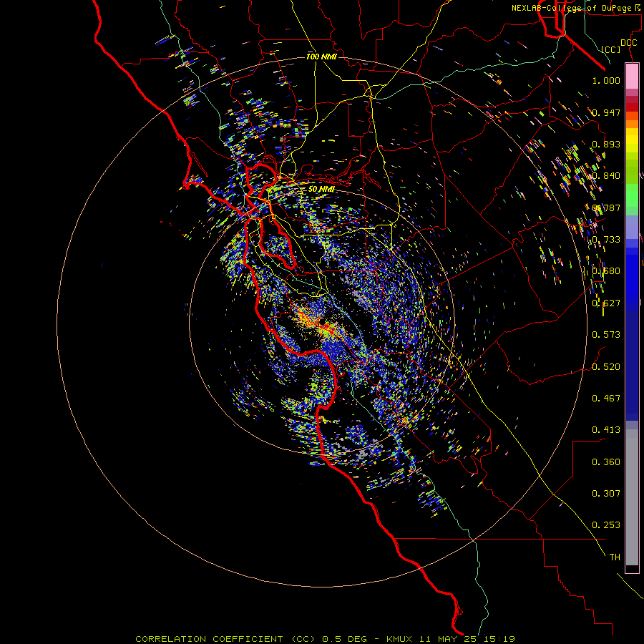Image resolution: width=644 pixels, height=644 pixels.
Task: Select the 0.733 legend value
Action: [606, 240]
